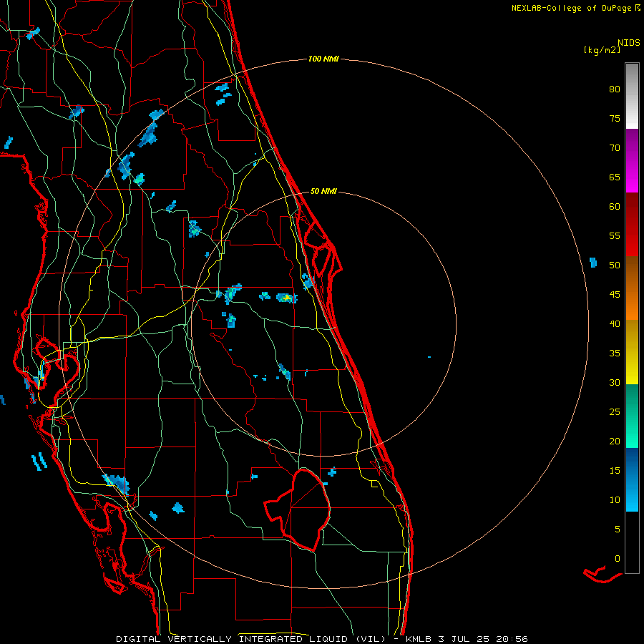Screen dimensions: 644x644
Task: Click the Digital Vertically Integrated Liquid title text
Action: [250, 639]
